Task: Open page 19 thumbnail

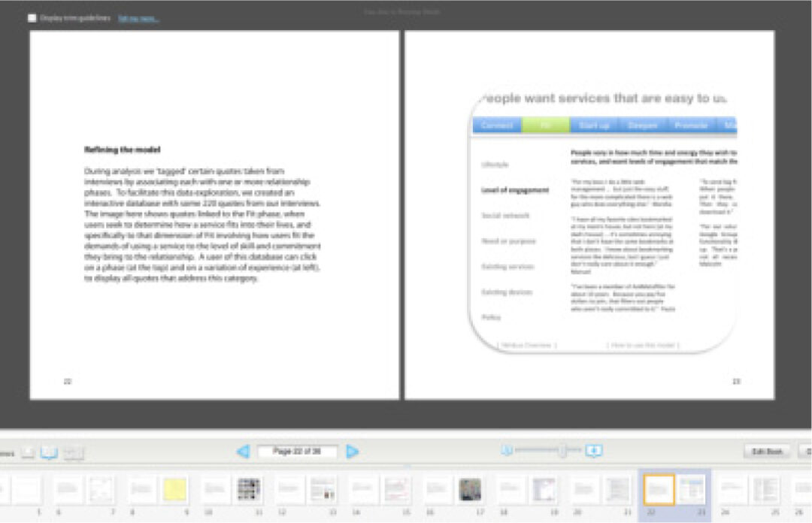Action: 544,489
